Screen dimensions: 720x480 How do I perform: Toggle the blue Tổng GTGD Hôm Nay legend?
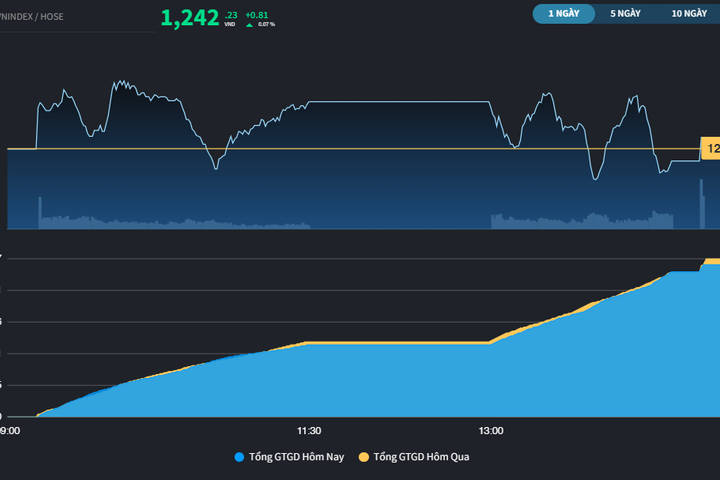pyautogui.click(x=289, y=457)
